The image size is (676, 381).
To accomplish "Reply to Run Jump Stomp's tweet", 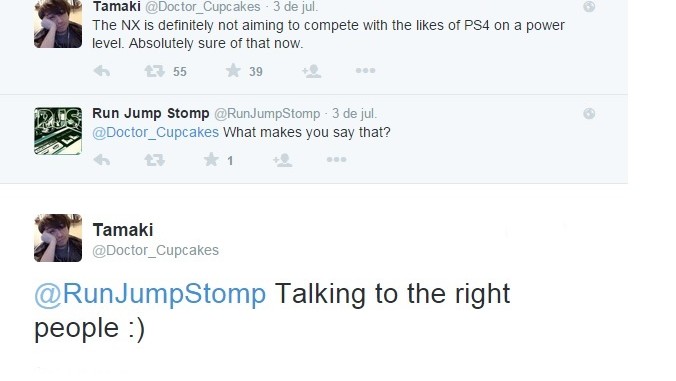I will [102, 160].
